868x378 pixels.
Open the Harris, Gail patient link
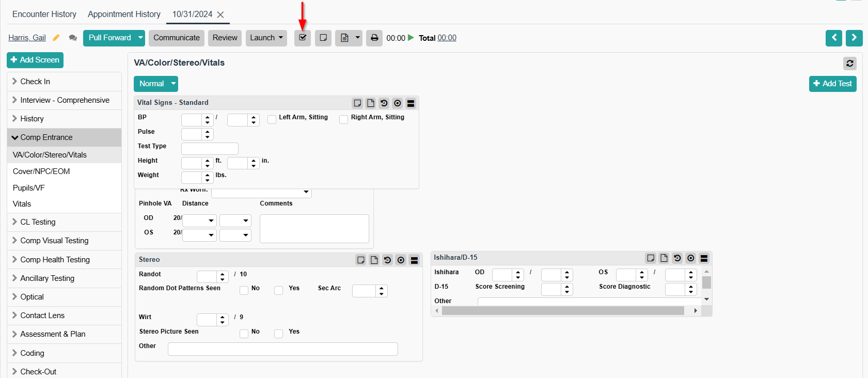pyautogui.click(x=27, y=38)
